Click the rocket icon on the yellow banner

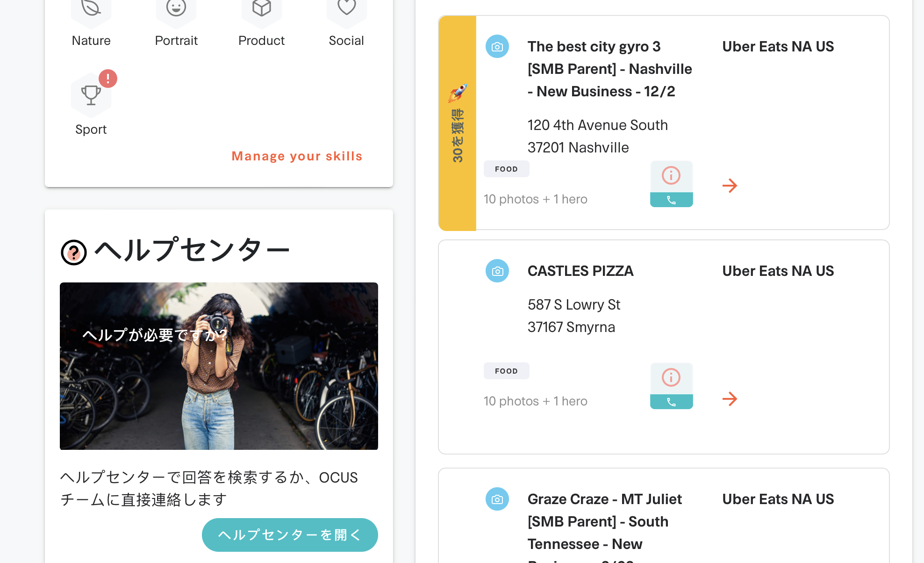click(458, 93)
